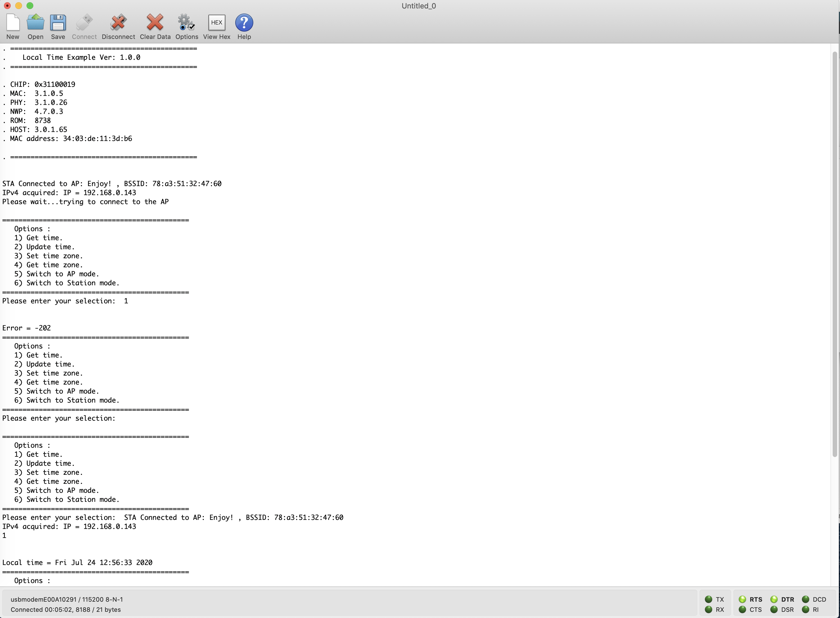
Task: Click the RI status light
Action: point(805,610)
